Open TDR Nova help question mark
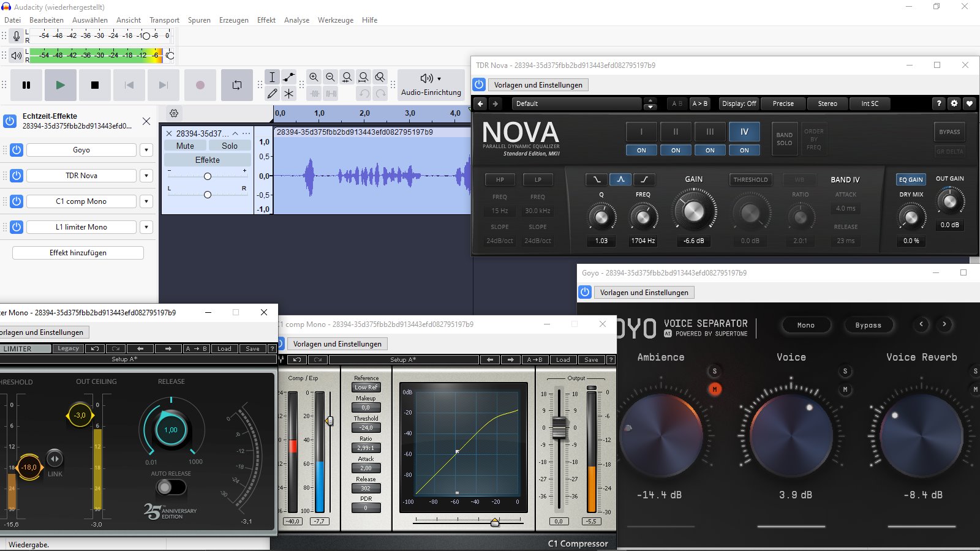Viewport: 980px width, 551px height. (939, 103)
